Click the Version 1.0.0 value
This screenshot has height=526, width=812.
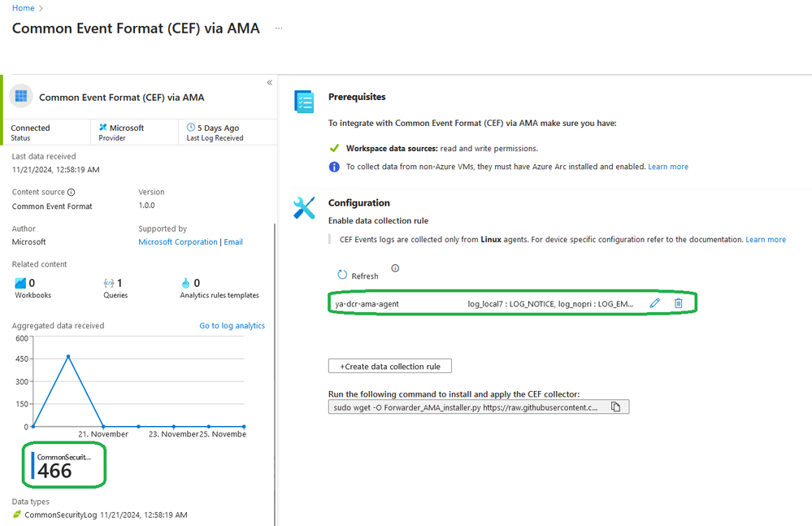click(x=146, y=206)
